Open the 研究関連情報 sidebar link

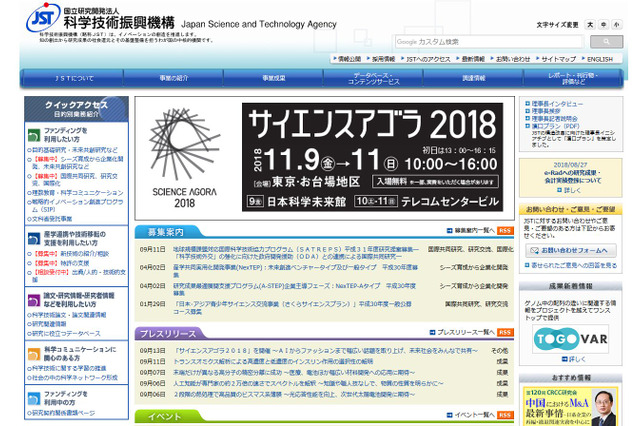(49, 324)
